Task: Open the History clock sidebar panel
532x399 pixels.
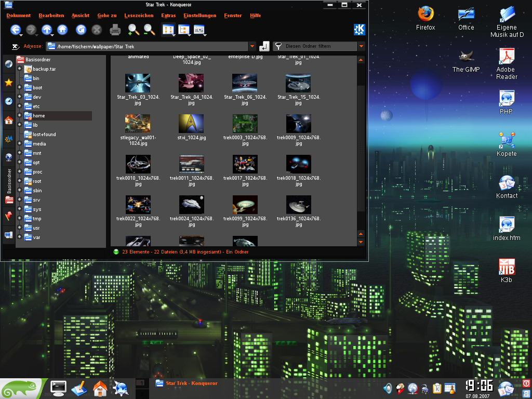Action: click(9, 101)
